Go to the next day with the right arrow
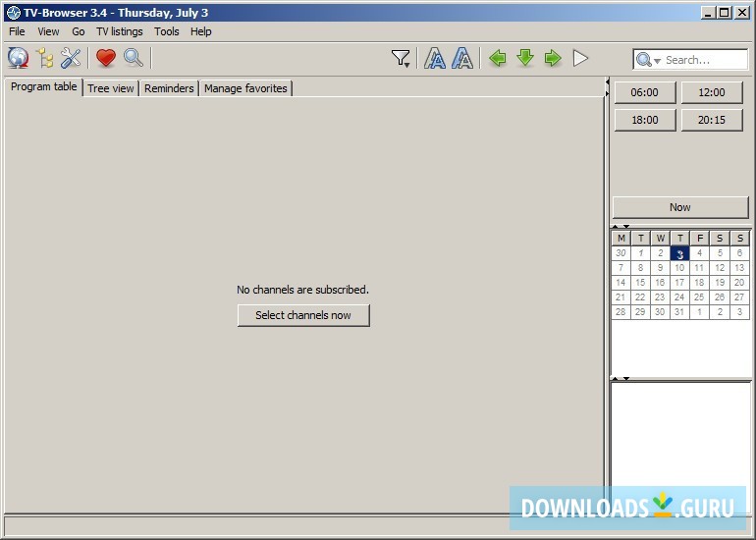 click(x=553, y=58)
